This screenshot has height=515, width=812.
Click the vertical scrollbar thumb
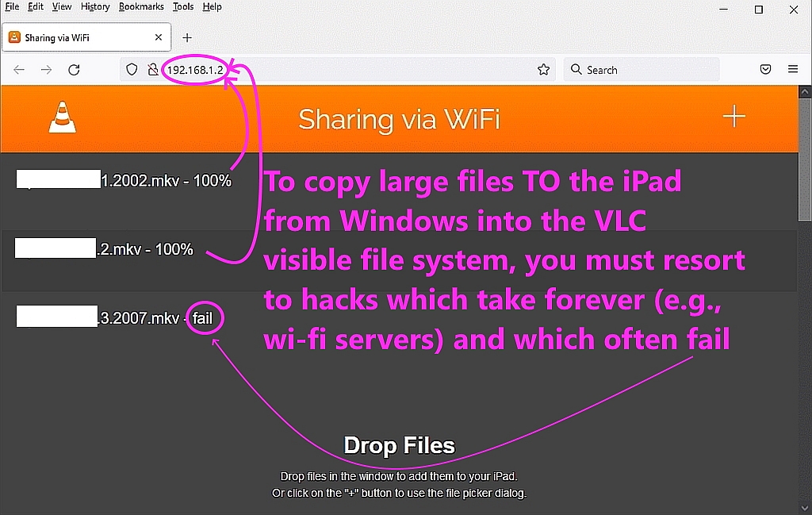804,159
